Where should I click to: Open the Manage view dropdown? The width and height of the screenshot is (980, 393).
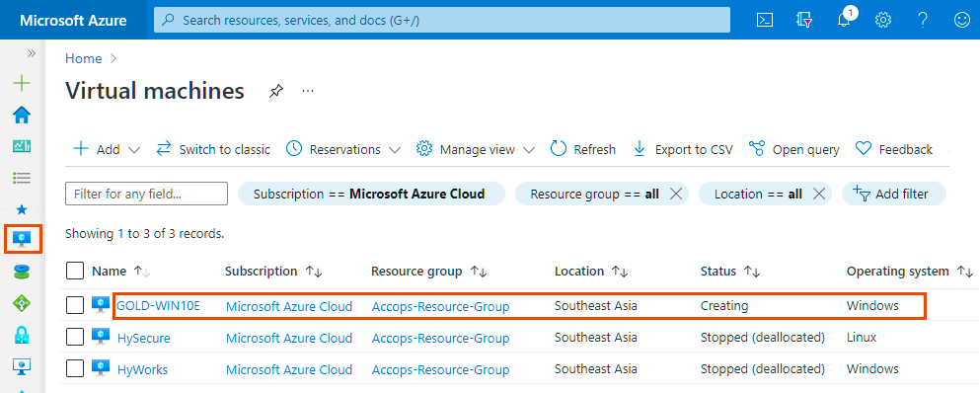(477, 149)
